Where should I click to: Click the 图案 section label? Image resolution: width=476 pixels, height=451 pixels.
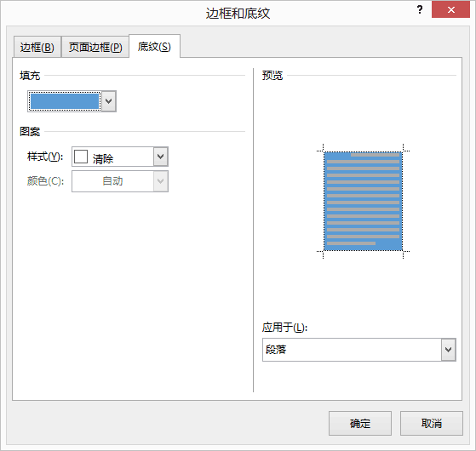tap(30, 131)
